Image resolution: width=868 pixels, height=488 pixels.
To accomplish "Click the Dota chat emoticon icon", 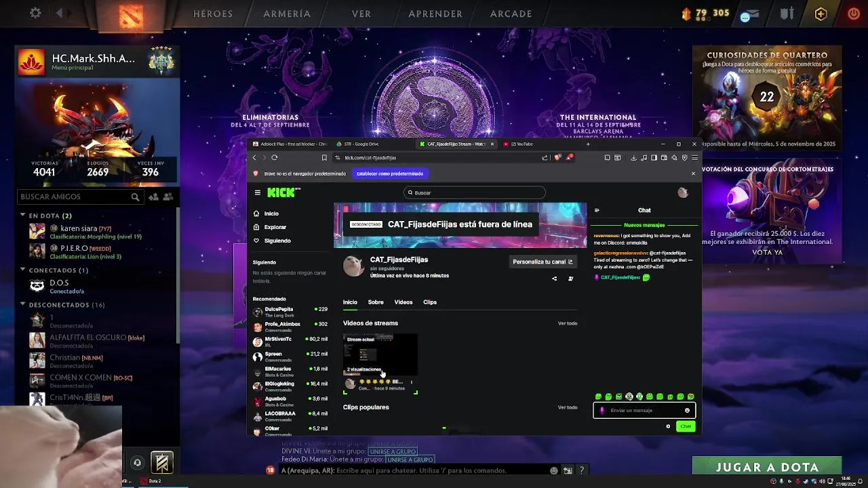I will pos(554,470).
